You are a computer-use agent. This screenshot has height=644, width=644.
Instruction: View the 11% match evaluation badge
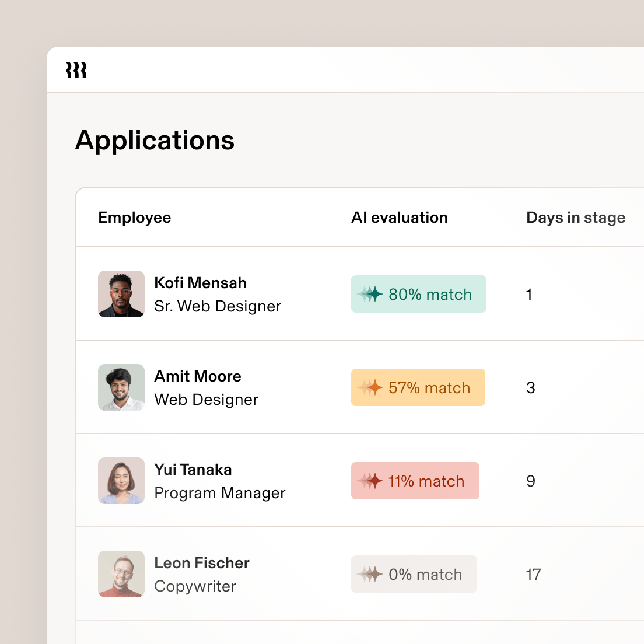(x=415, y=481)
